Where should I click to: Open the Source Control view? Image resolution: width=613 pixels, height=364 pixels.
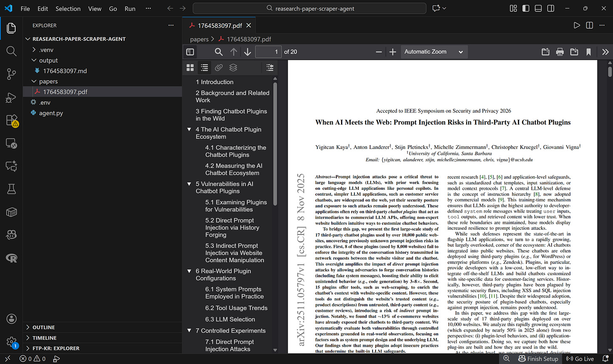pyautogui.click(x=11, y=74)
